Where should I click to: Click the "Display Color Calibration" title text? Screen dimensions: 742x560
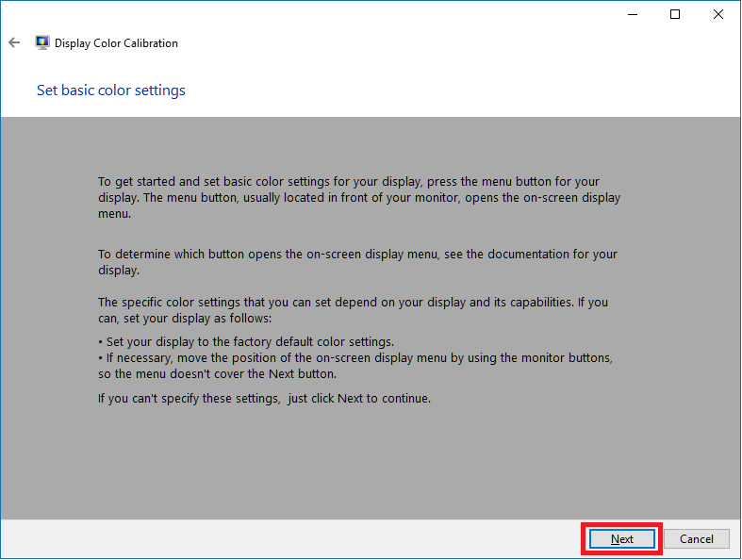[116, 43]
